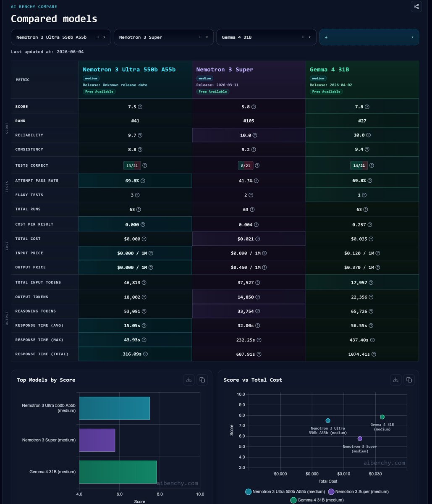Click help icon beside consistency 9.2

pyautogui.click(x=254, y=150)
